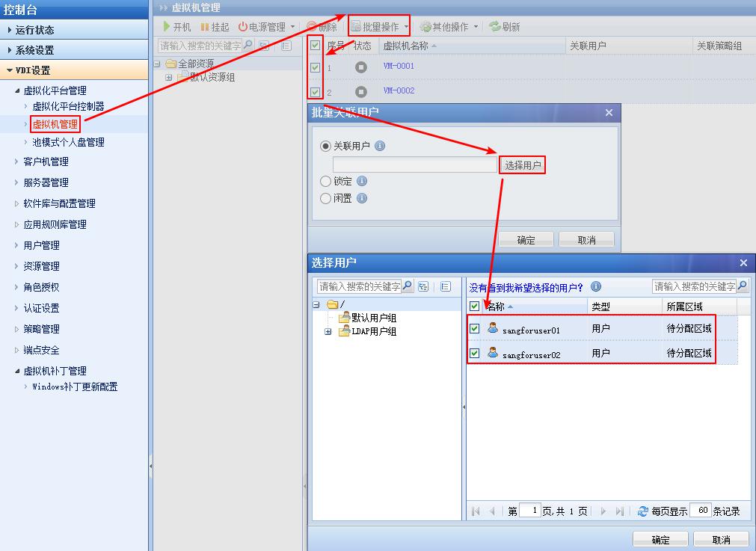Image resolution: width=756 pixels, height=551 pixels.
Task: Click the sangforuser01 user icon
Action: (493, 328)
